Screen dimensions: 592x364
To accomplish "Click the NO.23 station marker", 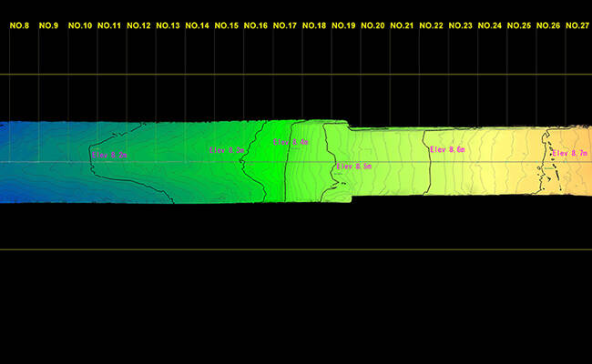I will (x=461, y=26).
